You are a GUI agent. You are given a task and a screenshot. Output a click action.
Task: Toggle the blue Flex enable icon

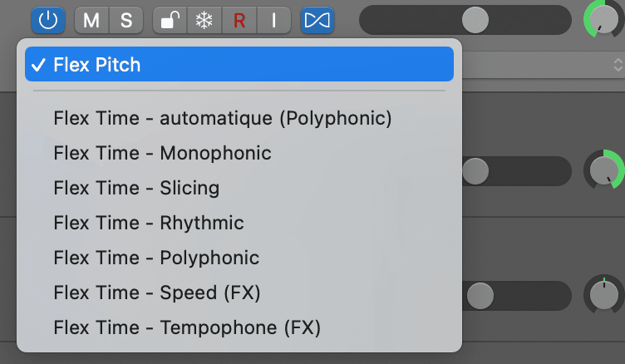317,20
